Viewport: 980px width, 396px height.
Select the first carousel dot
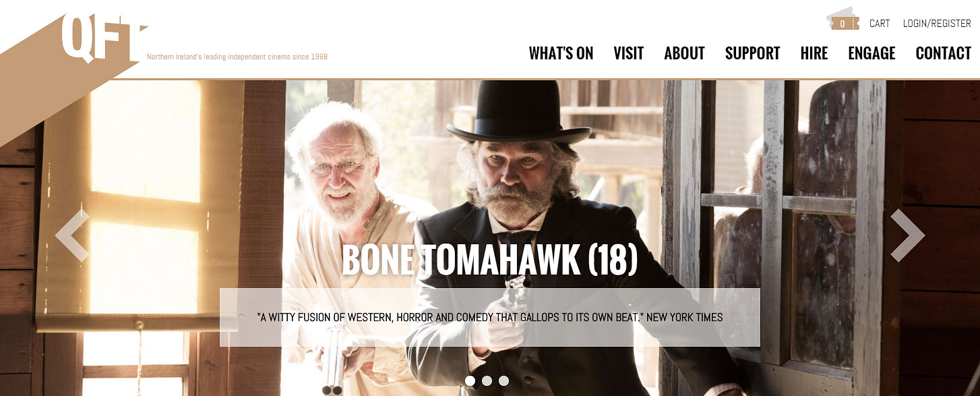point(470,381)
